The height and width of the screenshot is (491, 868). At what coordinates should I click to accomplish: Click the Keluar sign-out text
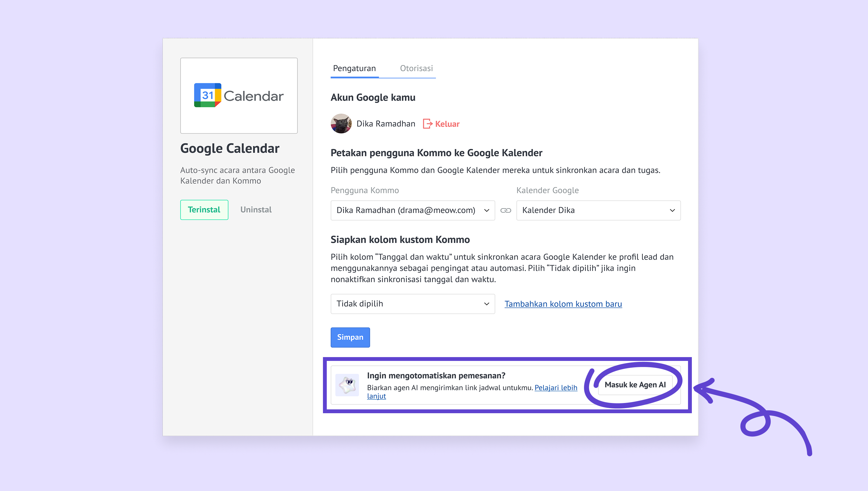[447, 124]
